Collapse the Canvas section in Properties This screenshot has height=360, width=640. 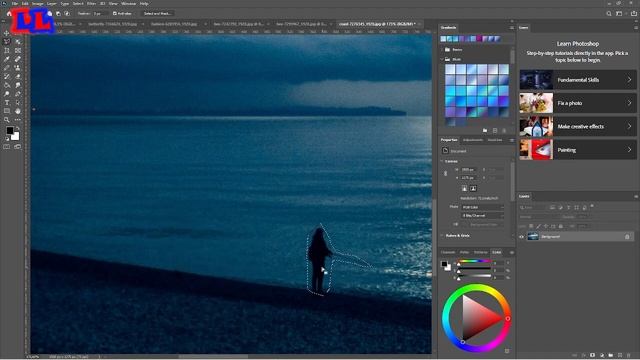coord(442,161)
